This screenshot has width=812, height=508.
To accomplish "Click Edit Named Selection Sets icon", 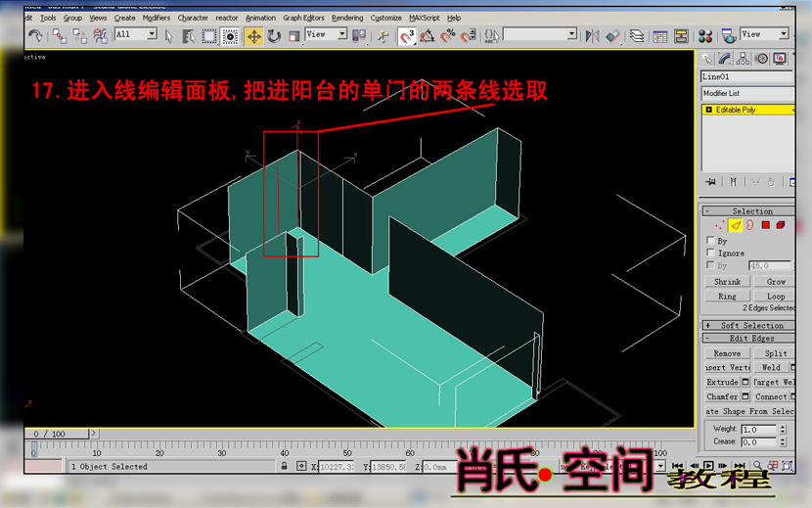I will coord(491,36).
